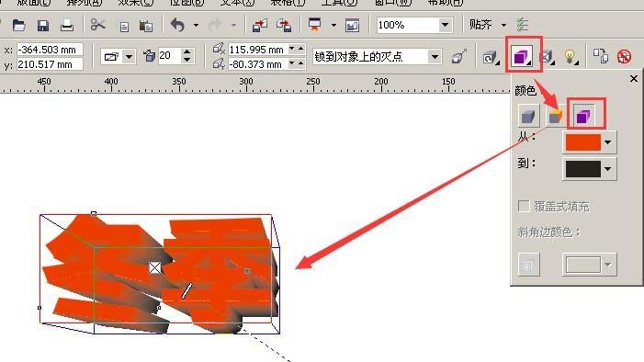Viewport: 644px width, 362px height.
Task: Click the page/object vanishing point icon
Action: (x=458, y=56)
